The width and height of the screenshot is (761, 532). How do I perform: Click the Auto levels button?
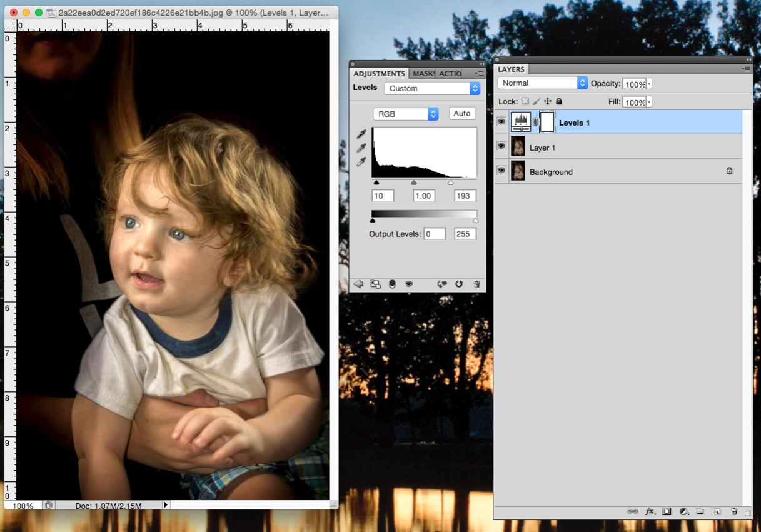pyautogui.click(x=462, y=114)
